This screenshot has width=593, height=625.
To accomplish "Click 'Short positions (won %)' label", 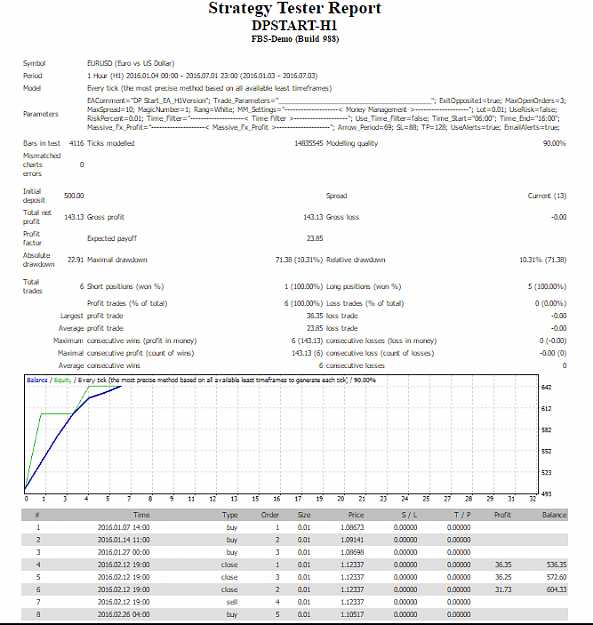I will tap(125, 287).
